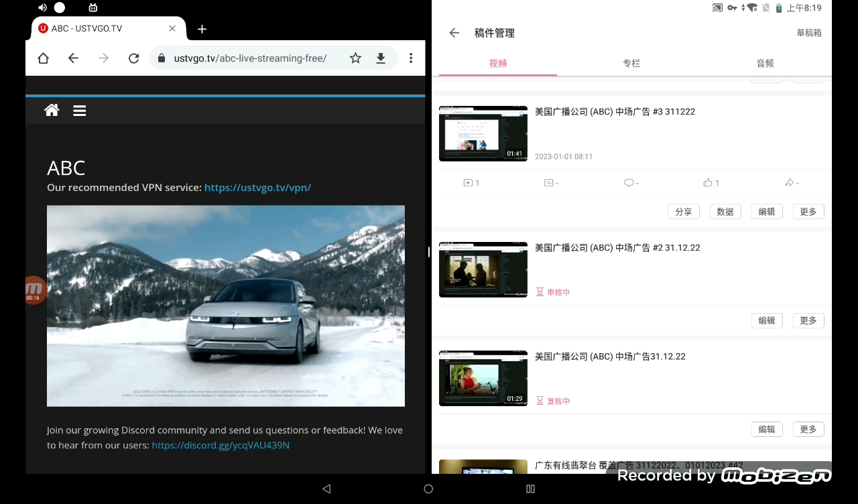This screenshot has width=858, height=504.
Task: Open thumbnail of 中场广告 #3 video
Action: pos(483,133)
